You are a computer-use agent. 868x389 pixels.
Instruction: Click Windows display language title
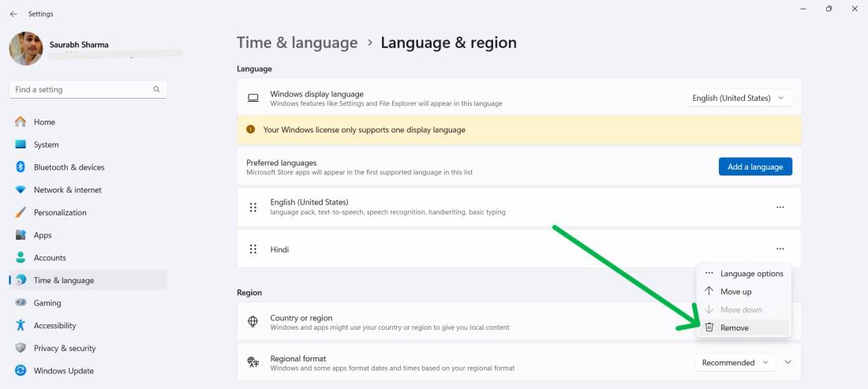pyautogui.click(x=316, y=94)
